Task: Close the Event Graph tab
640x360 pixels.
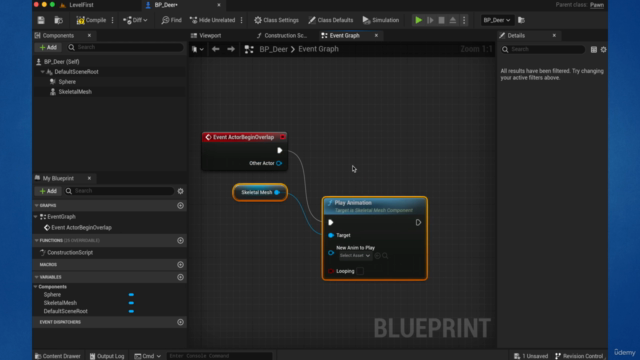Action: click(376, 36)
